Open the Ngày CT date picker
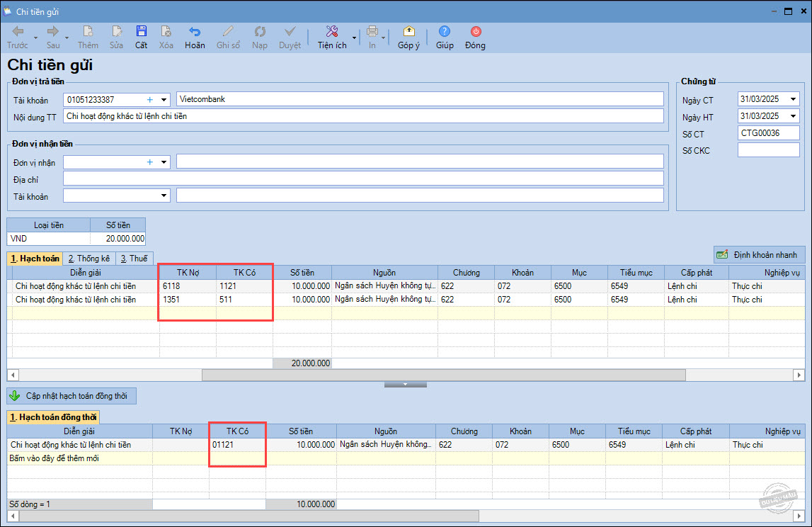This screenshot has height=527, width=812. (793, 99)
